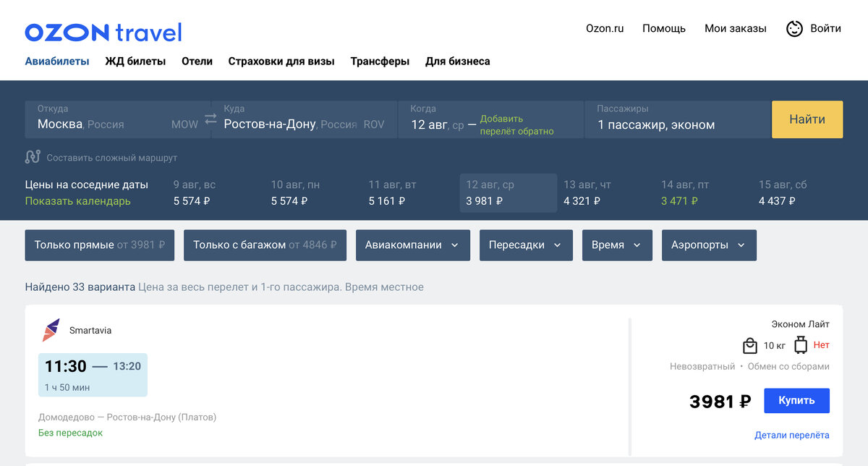
Task: Click the checked baggage suitcase icon
Action: pos(801,345)
